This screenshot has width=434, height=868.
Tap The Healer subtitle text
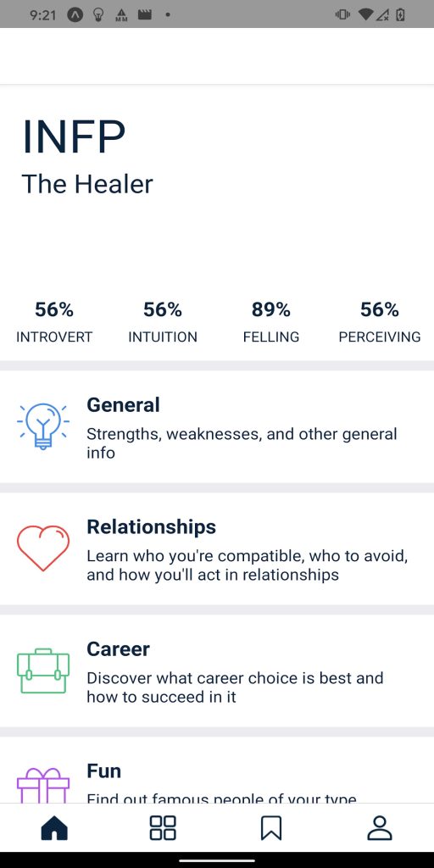tap(87, 184)
